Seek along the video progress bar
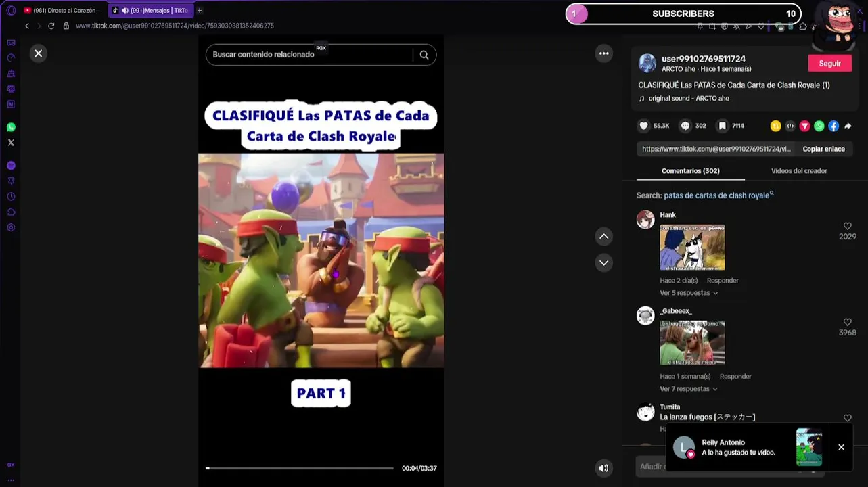This screenshot has width=868, height=487. pos(300,468)
